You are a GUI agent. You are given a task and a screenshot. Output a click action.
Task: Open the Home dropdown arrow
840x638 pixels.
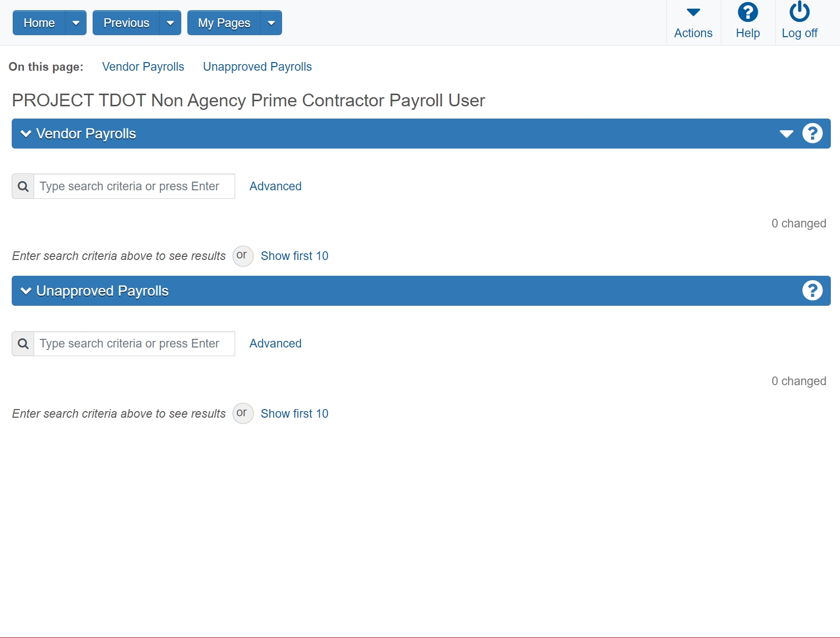point(76,23)
